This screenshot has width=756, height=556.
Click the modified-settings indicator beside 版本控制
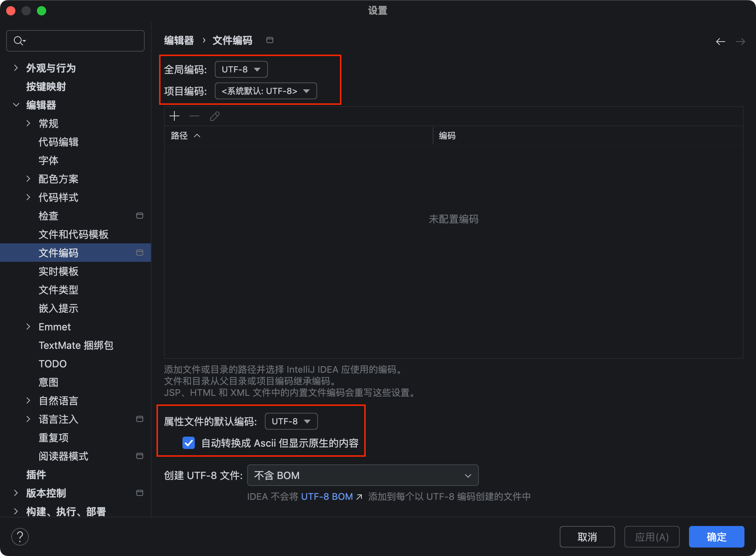point(140,493)
